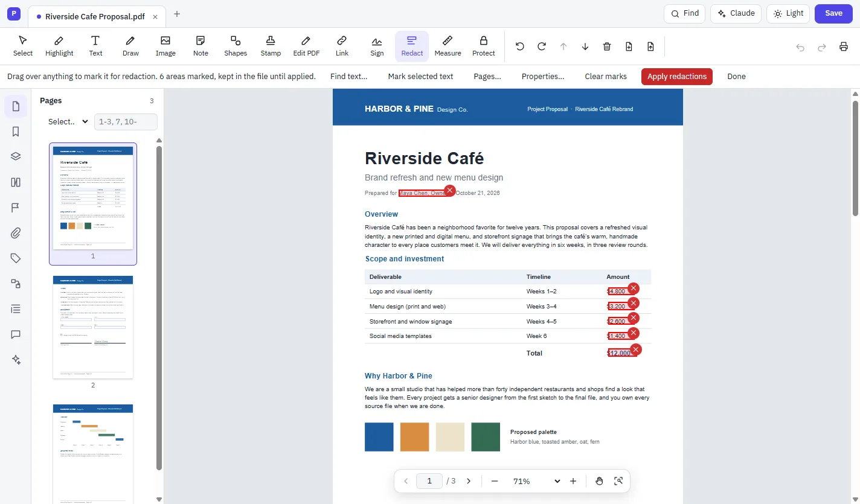Switch to Edit PDF tool
Screen dimensions: 860x504
tap(306, 46)
